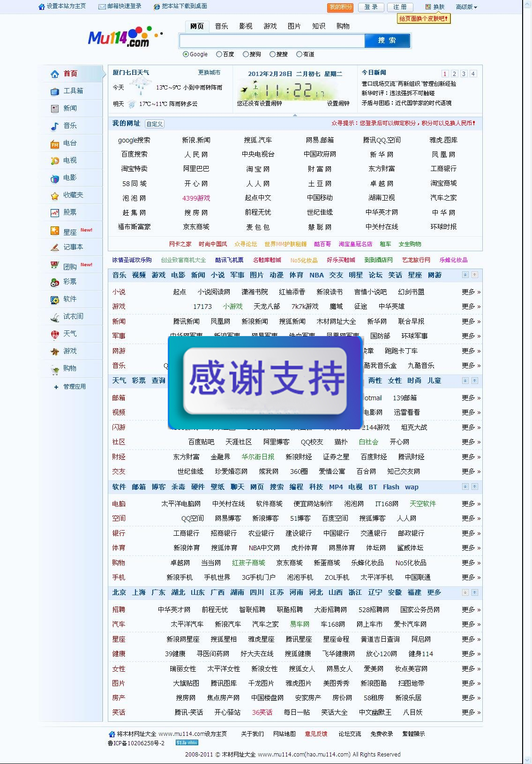This screenshot has width=532, height=764.
Task: Click the page vertical scrollbar down arrow
Action: pos(527,760)
